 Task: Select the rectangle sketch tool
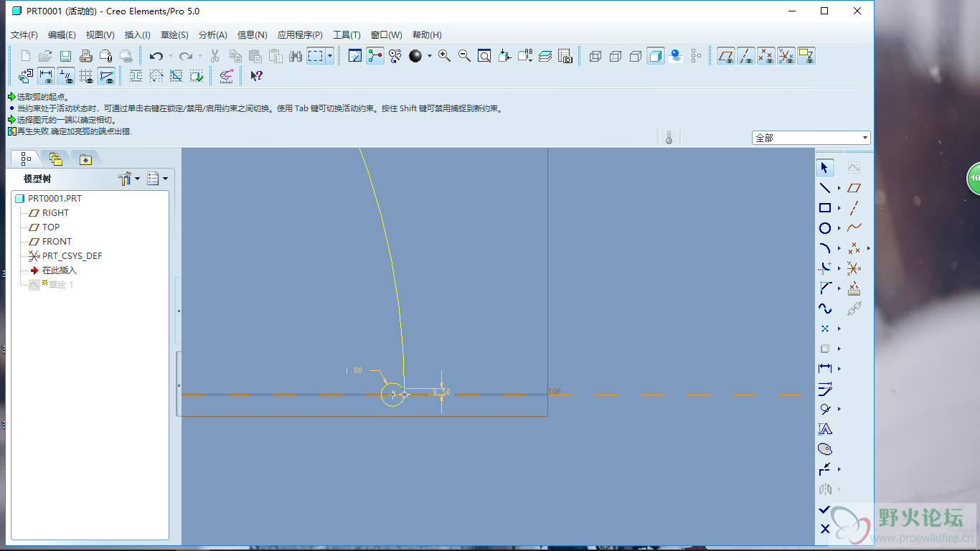point(825,208)
